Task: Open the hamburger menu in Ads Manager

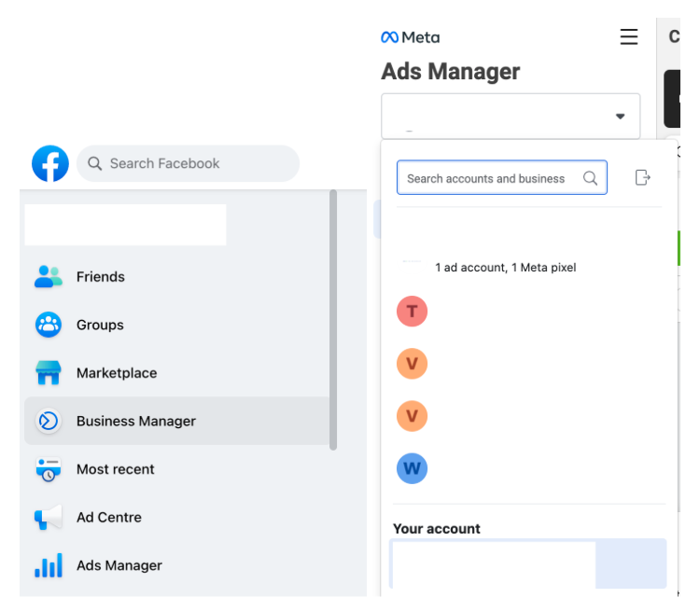Action: pos(629,37)
